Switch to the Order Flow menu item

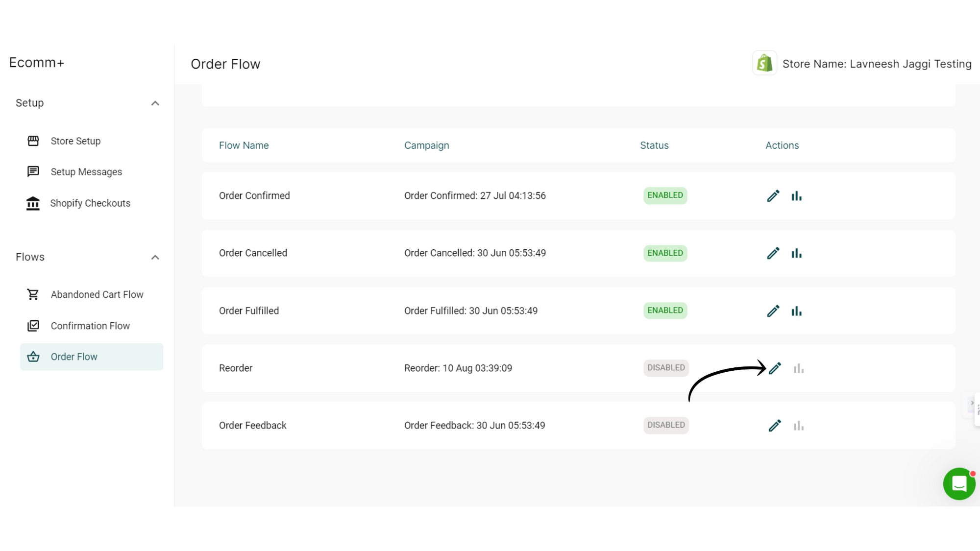point(73,357)
